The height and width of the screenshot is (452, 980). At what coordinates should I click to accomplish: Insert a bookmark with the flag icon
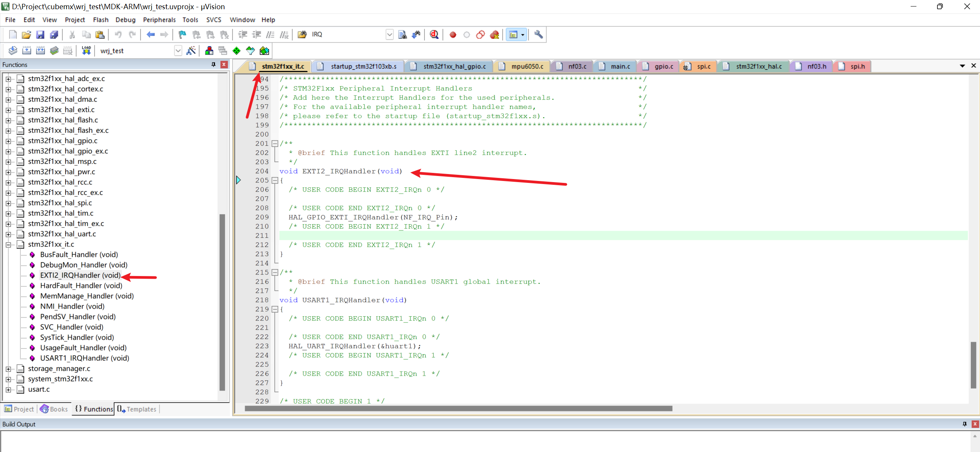182,35
